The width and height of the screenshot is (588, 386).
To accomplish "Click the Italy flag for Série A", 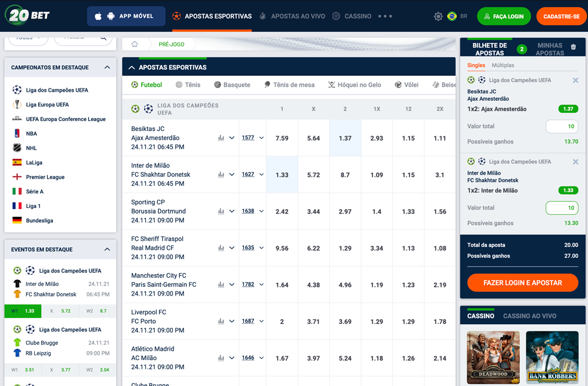I will [17, 192].
